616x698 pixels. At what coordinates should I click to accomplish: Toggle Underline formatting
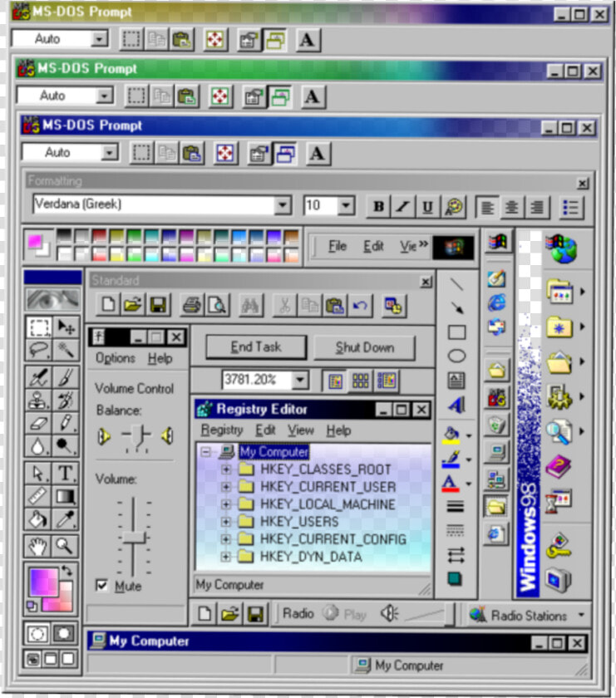427,207
